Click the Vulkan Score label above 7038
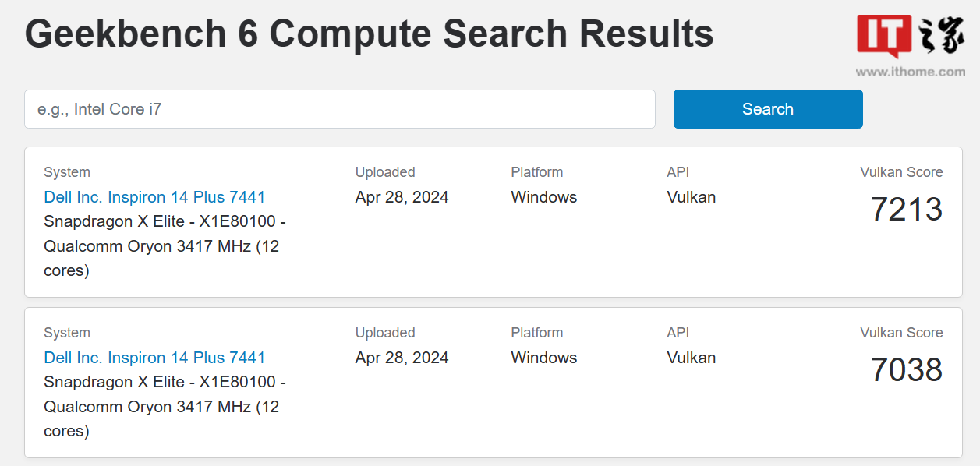 901,333
